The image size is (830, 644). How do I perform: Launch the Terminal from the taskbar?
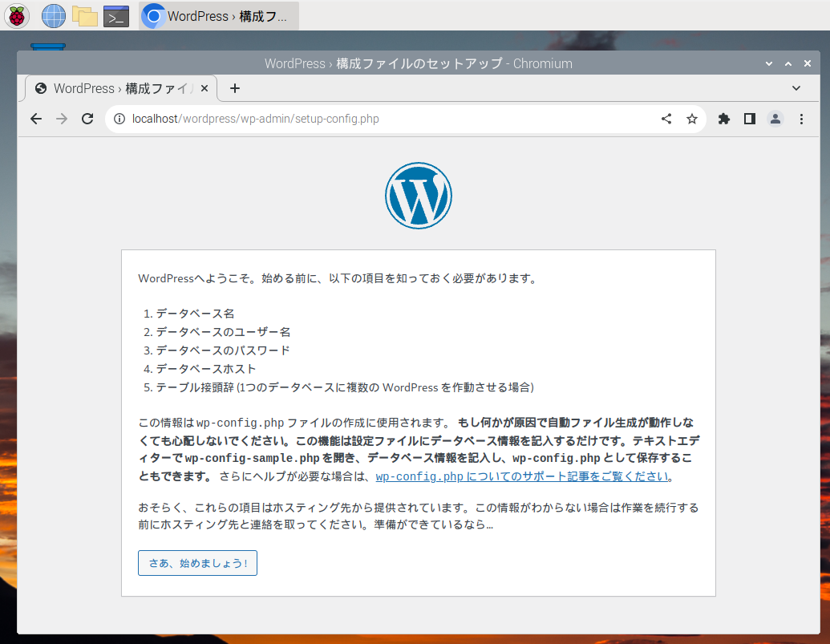pyautogui.click(x=116, y=15)
